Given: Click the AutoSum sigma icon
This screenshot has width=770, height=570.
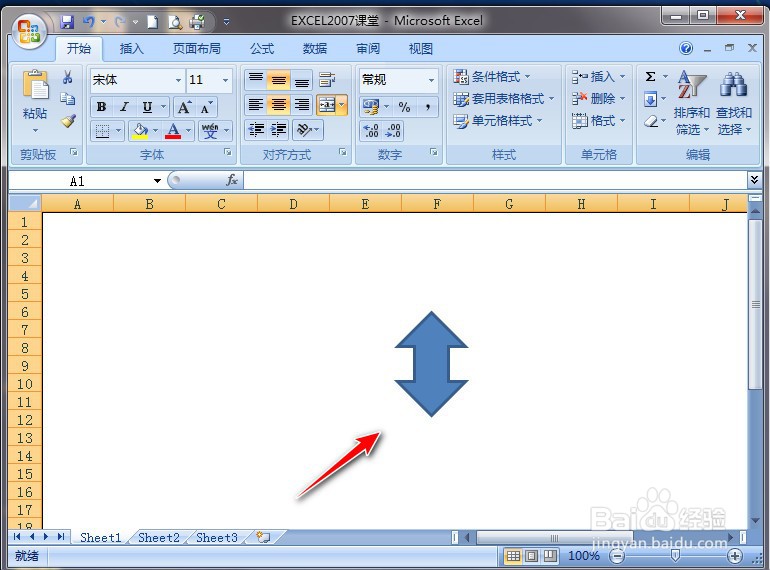Looking at the screenshot, I should (650, 77).
